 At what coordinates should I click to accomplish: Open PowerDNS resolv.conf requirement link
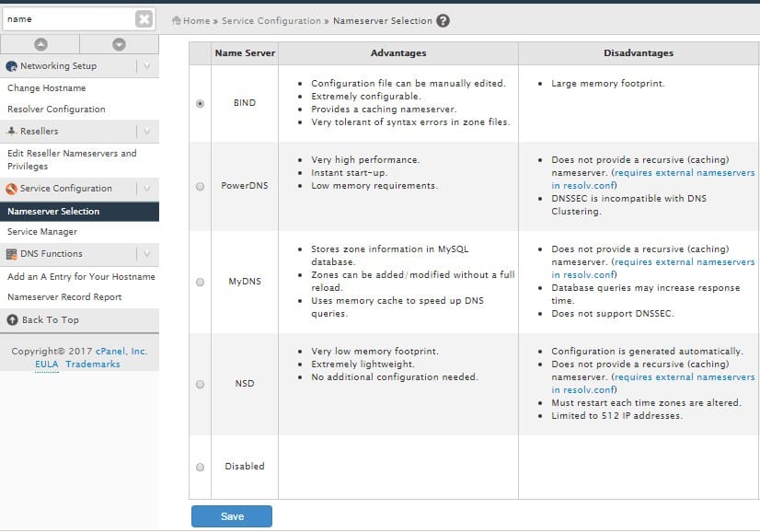coord(652,179)
